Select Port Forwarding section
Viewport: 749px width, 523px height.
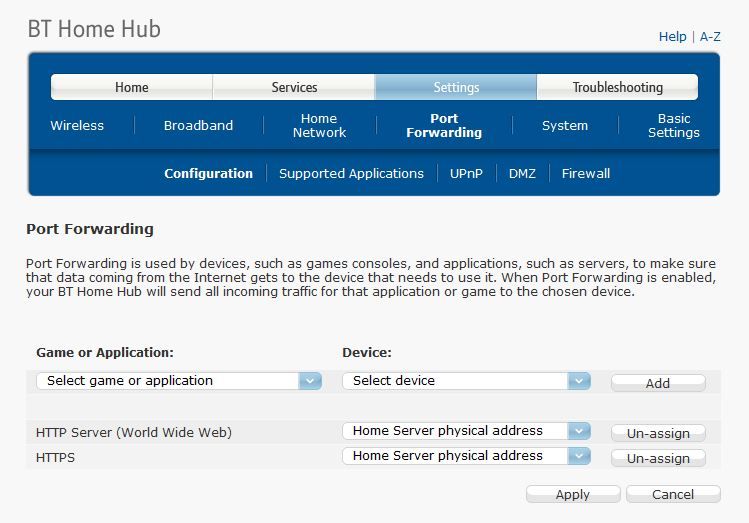(x=444, y=126)
